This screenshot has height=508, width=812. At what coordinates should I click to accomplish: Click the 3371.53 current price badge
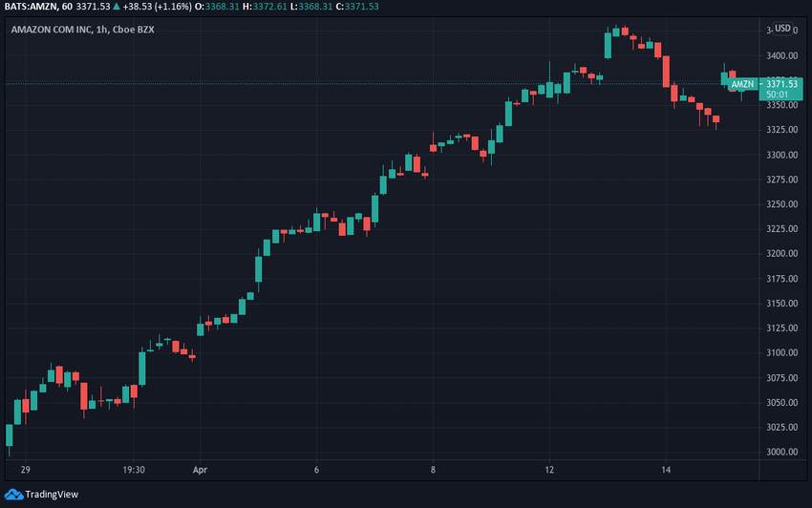[x=781, y=84]
